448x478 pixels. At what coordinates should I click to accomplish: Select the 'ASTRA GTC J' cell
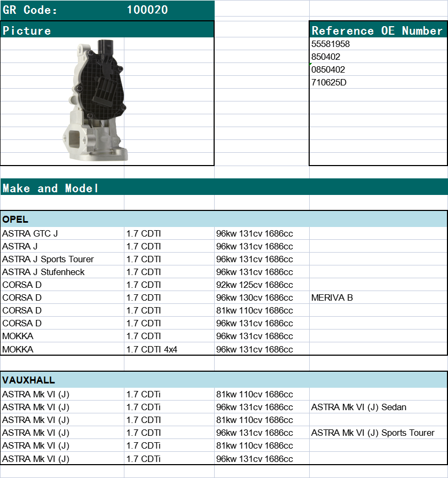62,233
